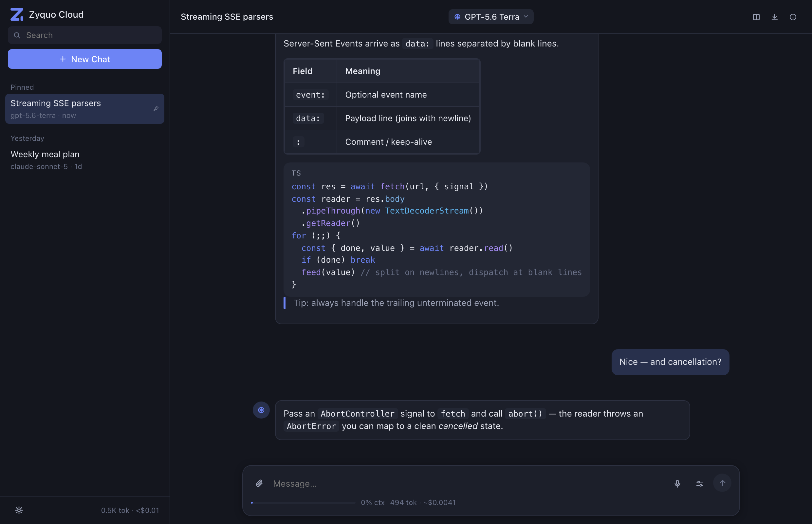
Task: Click the '.getReader()' code line
Action: (331, 223)
